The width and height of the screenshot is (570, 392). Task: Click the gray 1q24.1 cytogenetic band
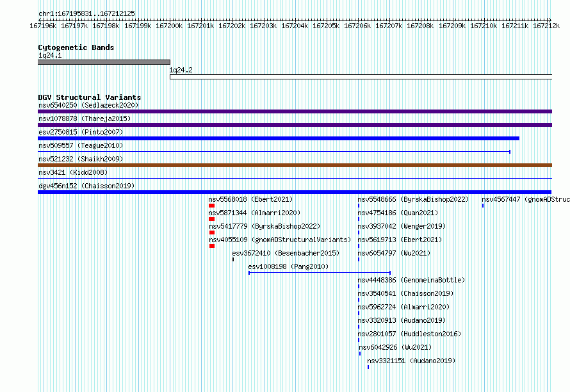click(104, 62)
